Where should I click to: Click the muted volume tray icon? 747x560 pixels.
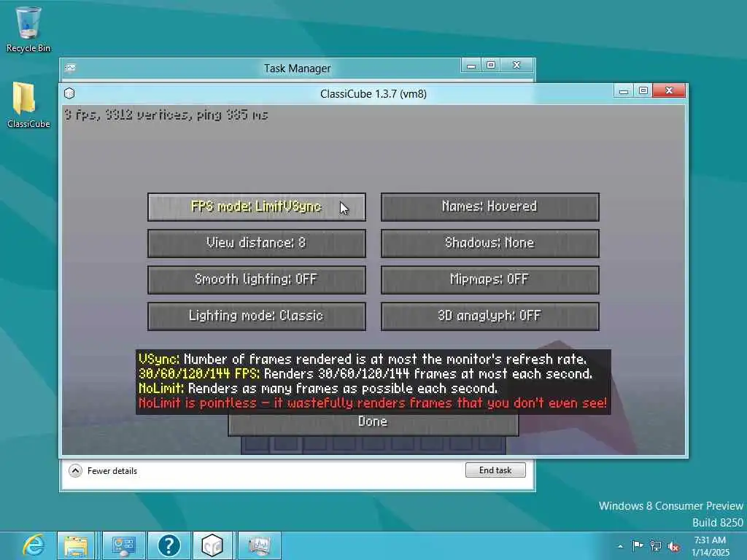[x=673, y=547]
